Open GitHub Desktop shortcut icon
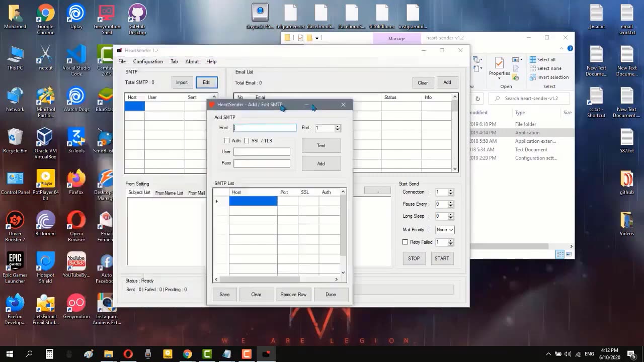 137,20
